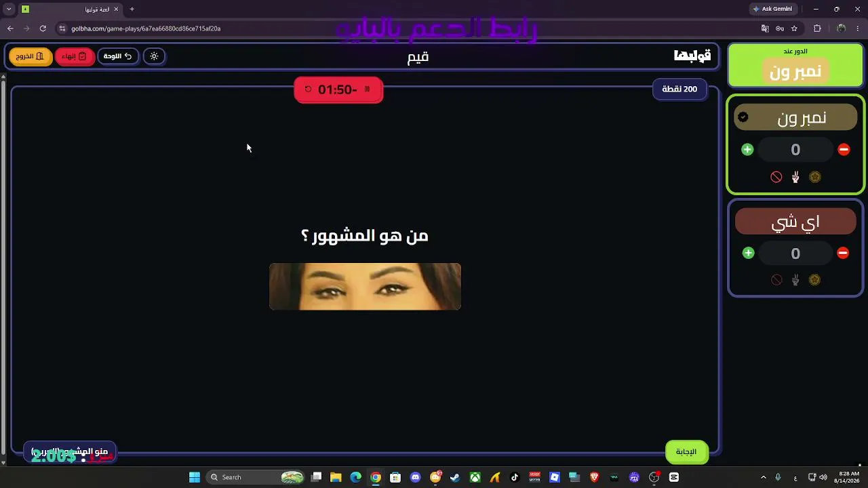Click the browser address bar URL
This screenshot has height=488, width=868.
pos(146,28)
